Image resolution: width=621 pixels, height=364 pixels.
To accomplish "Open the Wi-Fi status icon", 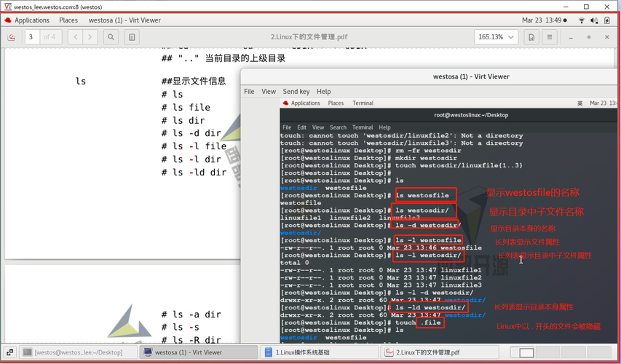I will 582,20.
